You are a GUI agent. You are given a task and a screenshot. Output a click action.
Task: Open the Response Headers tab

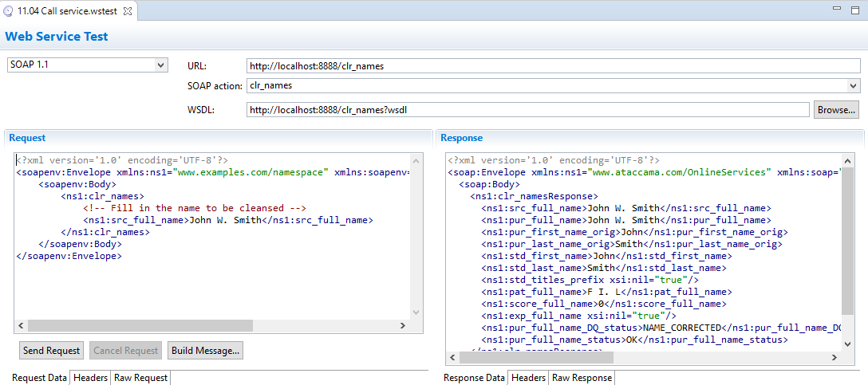(528, 378)
